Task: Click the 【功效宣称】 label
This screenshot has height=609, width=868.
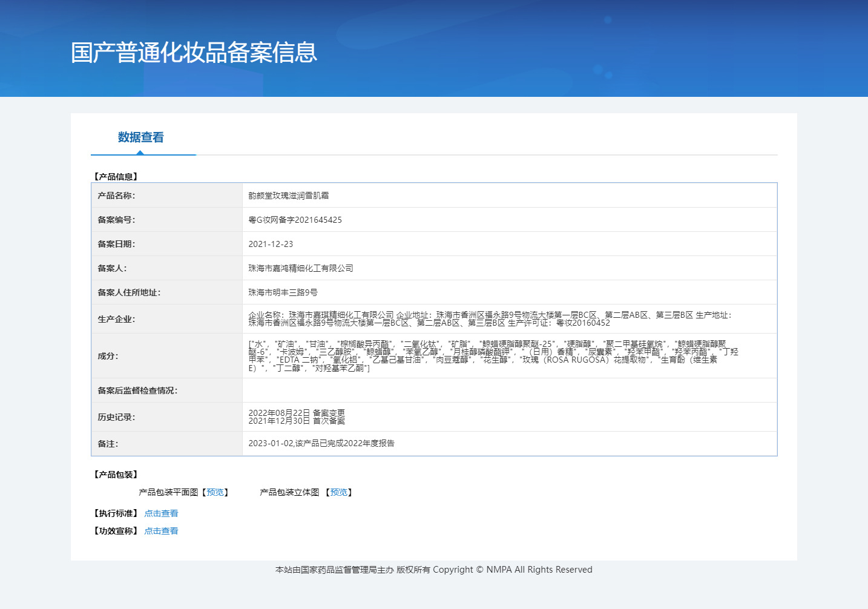Action: [x=116, y=531]
